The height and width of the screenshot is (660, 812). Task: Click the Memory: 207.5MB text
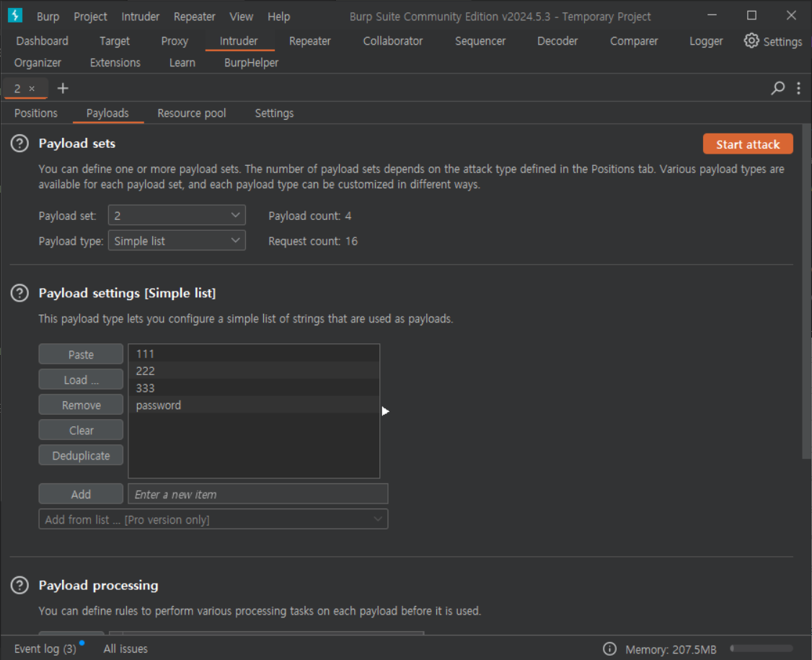coord(671,649)
